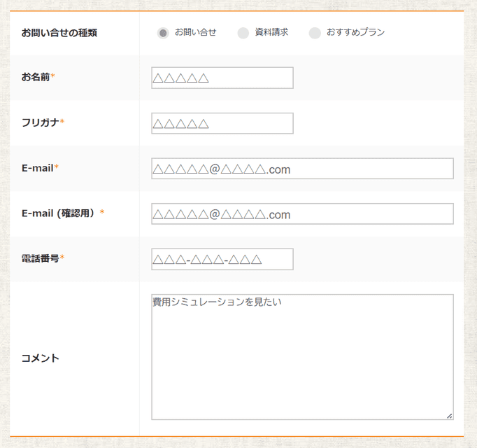This screenshot has height=448, width=477.
Task: Click the 電話番号 field label
Action: pyautogui.click(x=41, y=258)
